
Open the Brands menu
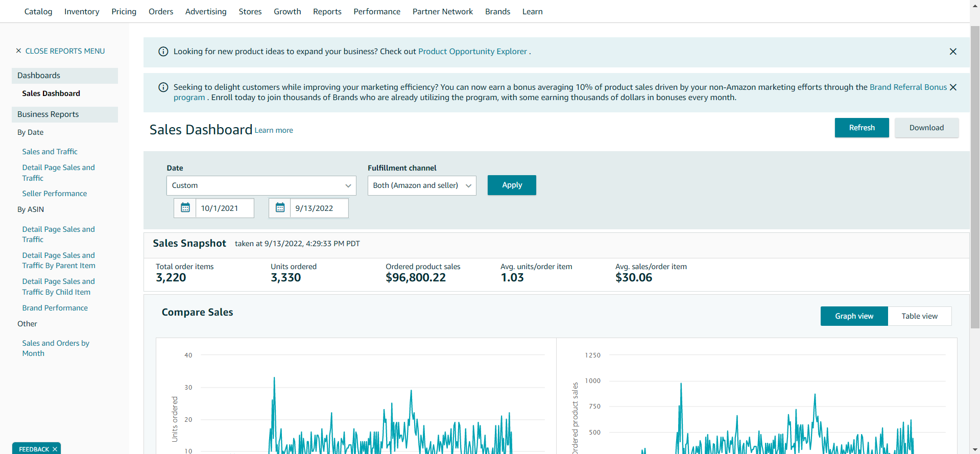pyautogui.click(x=498, y=11)
